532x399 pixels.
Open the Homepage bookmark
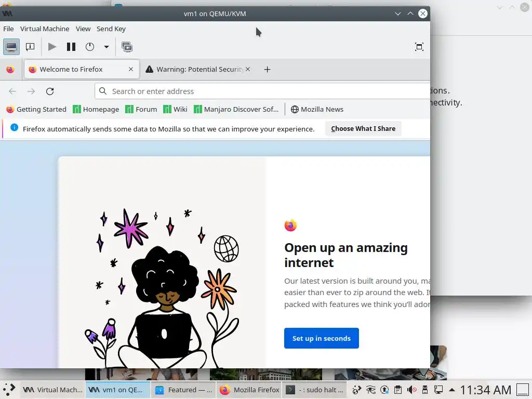[x=96, y=109]
